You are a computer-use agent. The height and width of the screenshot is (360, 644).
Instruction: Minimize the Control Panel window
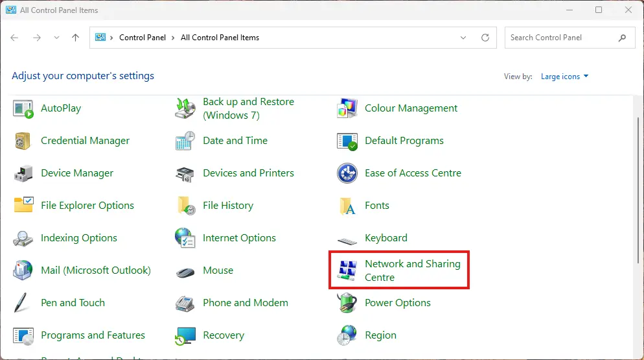(x=569, y=10)
